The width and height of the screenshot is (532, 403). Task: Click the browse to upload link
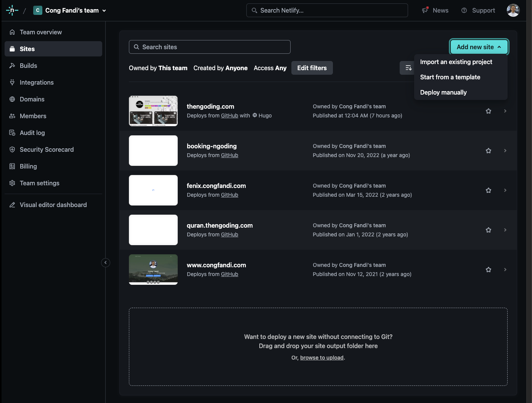321,358
